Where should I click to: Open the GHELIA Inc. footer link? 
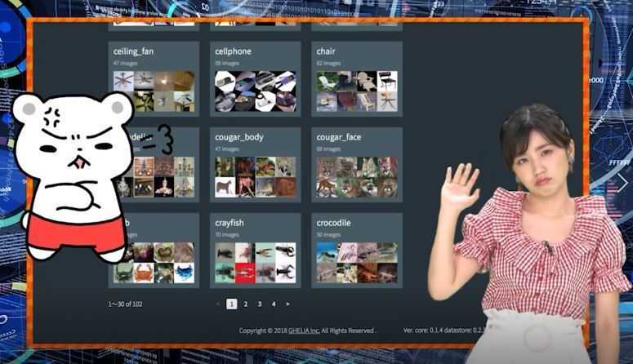pos(304,331)
